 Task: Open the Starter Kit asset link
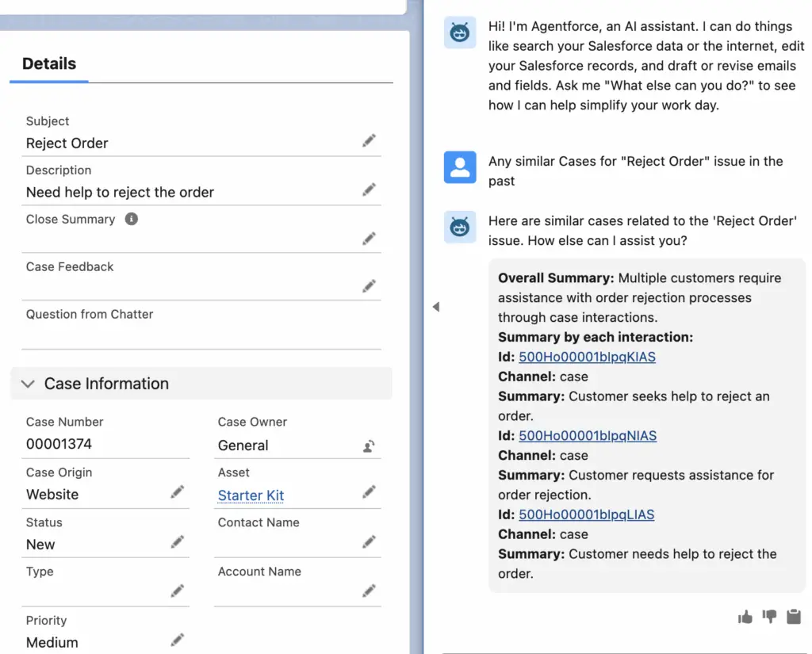click(251, 495)
